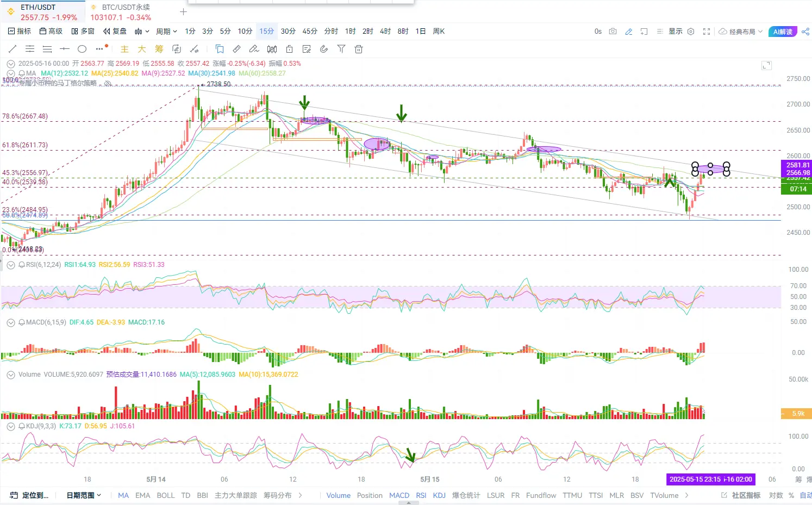812x505 pixels.
Task: Add a new symbol tab with plus
Action: pos(184,11)
